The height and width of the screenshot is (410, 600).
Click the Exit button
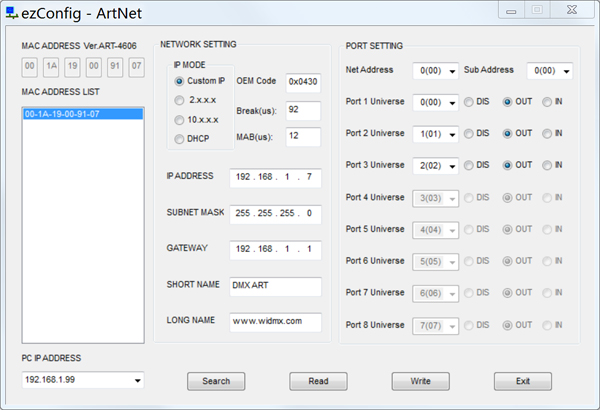523,381
